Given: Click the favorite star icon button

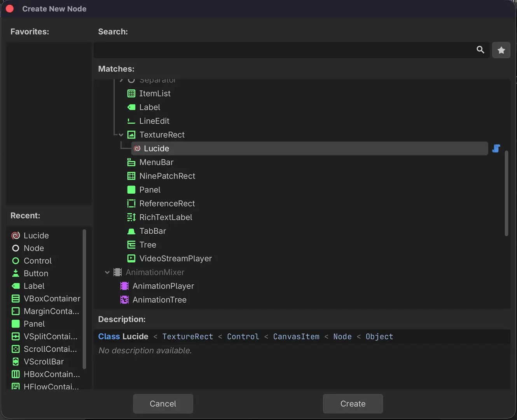Looking at the screenshot, I should (501, 50).
